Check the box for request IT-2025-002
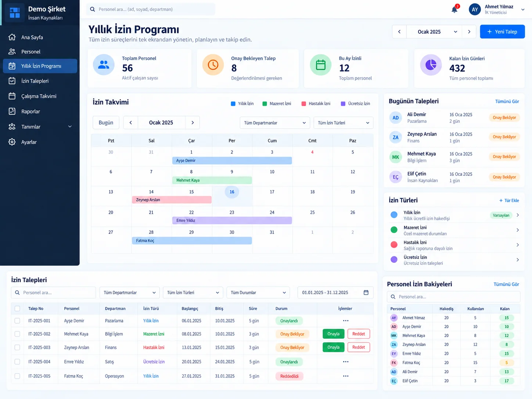The width and height of the screenshot is (532, 399). [x=17, y=334]
